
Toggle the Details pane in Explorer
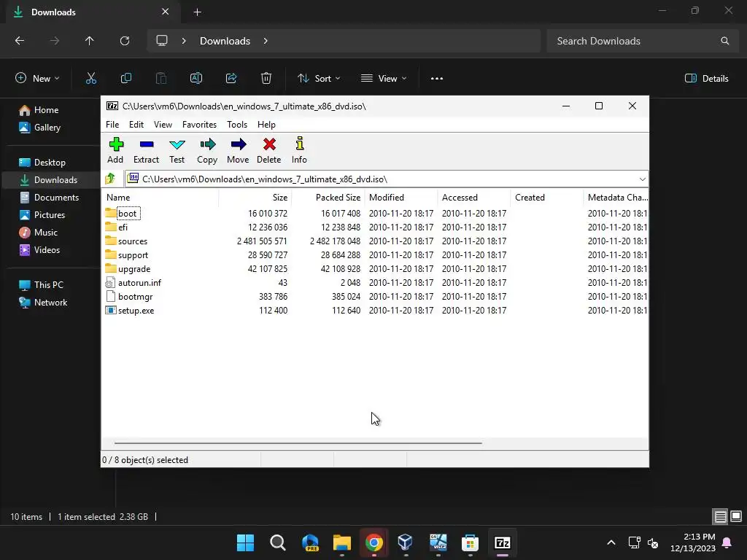point(706,79)
